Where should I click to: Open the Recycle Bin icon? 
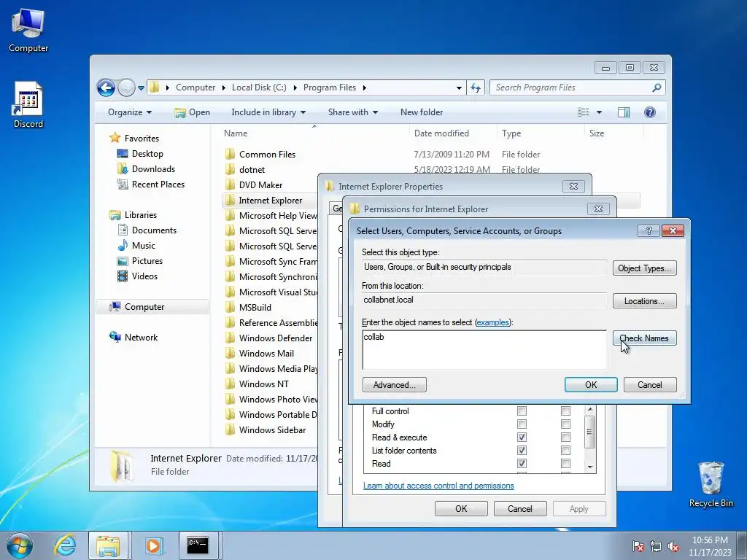(x=711, y=484)
